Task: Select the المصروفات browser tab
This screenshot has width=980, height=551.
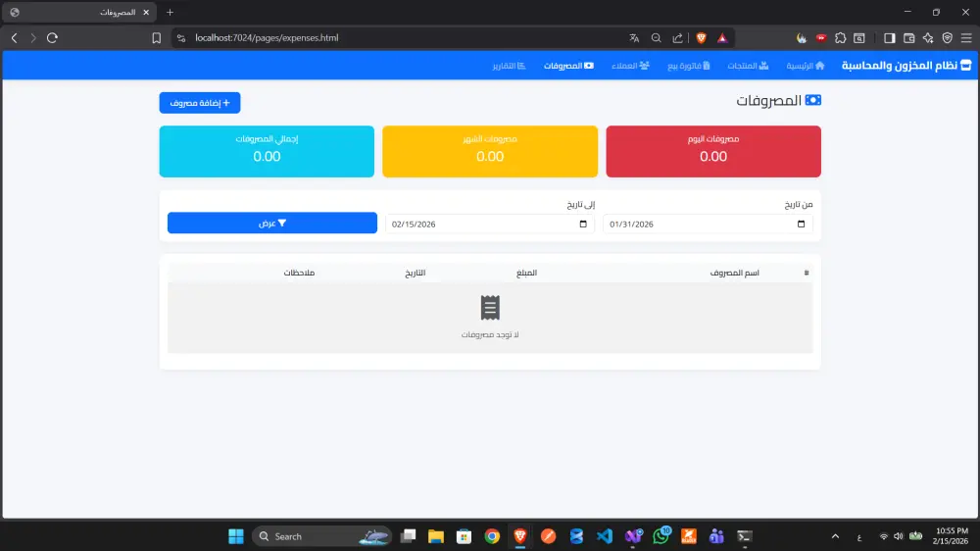Action: [x=80, y=13]
